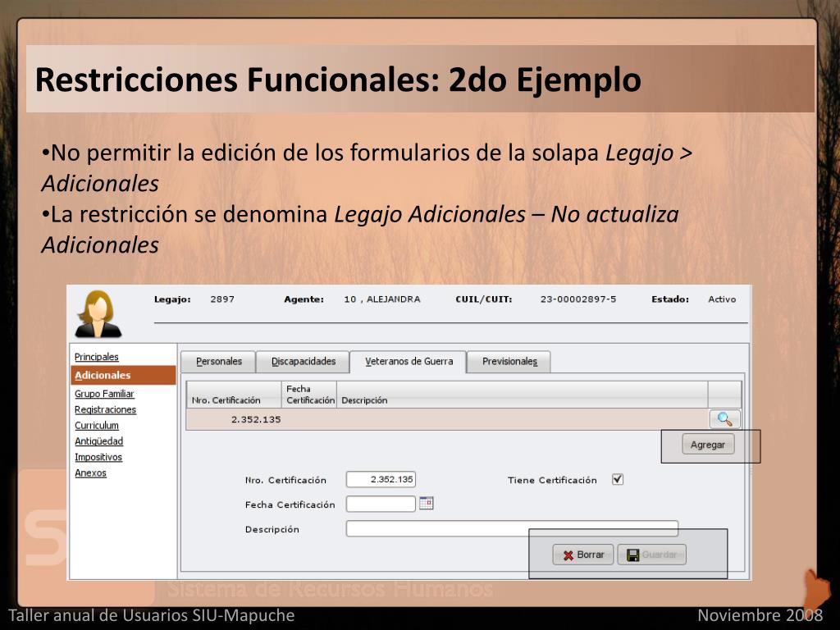Screen dimensions: 840x630
Task: Open the Impositivos sidebar link
Action: pyautogui.click(x=98, y=457)
